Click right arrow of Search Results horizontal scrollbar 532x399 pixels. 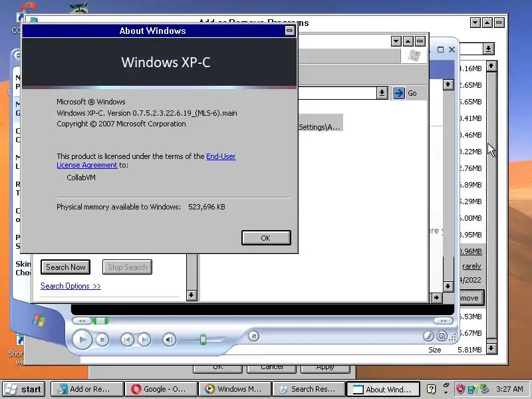[x=436, y=298]
